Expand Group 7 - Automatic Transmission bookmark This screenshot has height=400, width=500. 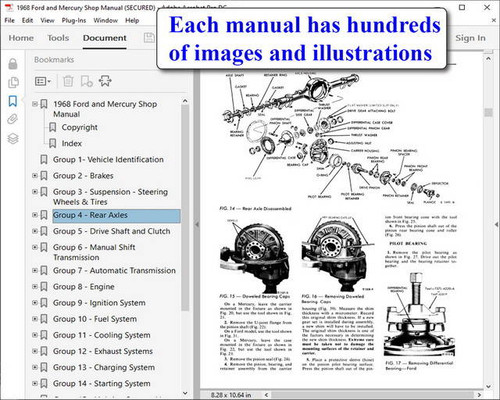pos(35,270)
